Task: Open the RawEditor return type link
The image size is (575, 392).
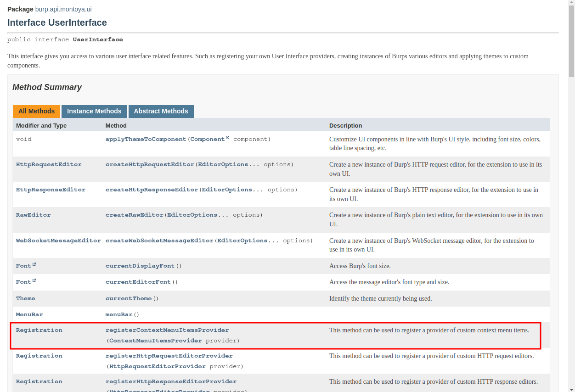Action: coord(33,215)
